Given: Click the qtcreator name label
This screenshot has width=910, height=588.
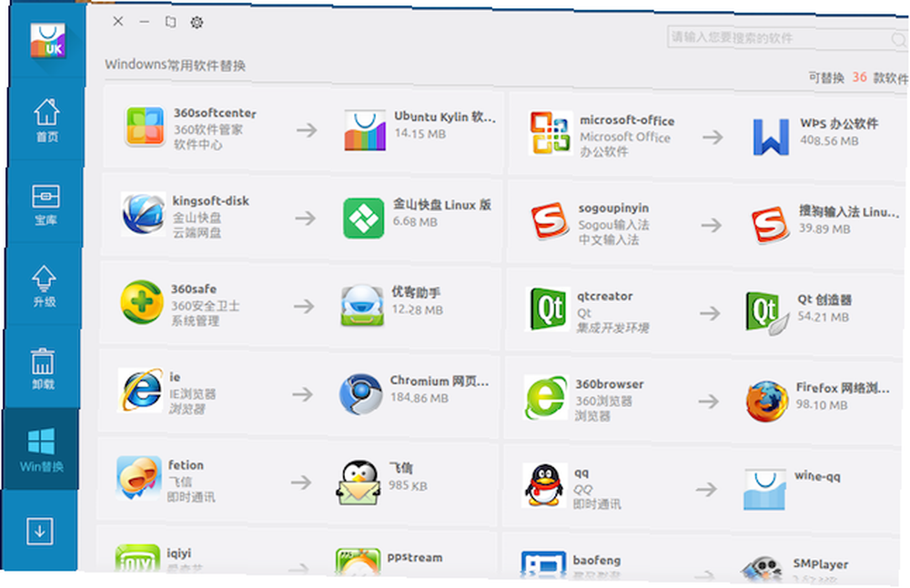Looking at the screenshot, I should point(605,296).
